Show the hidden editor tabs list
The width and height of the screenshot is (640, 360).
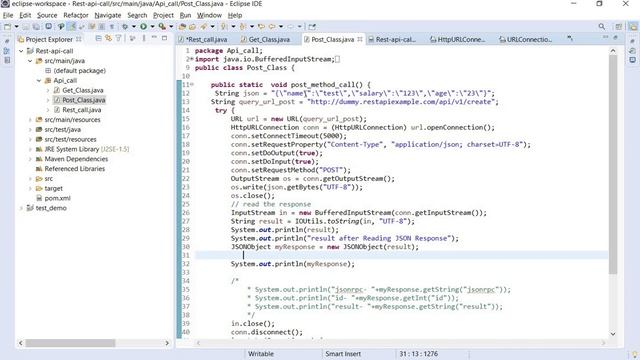(x=569, y=38)
